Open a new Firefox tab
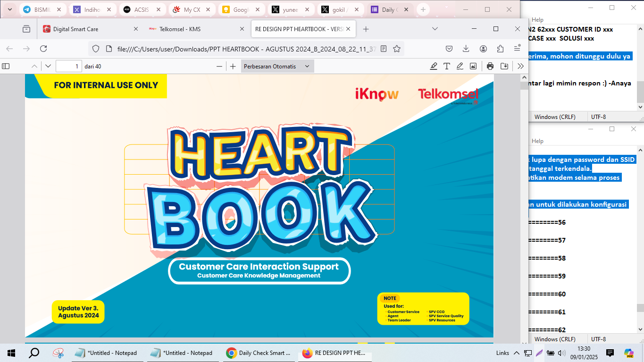This screenshot has height=362, width=644. click(366, 29)
